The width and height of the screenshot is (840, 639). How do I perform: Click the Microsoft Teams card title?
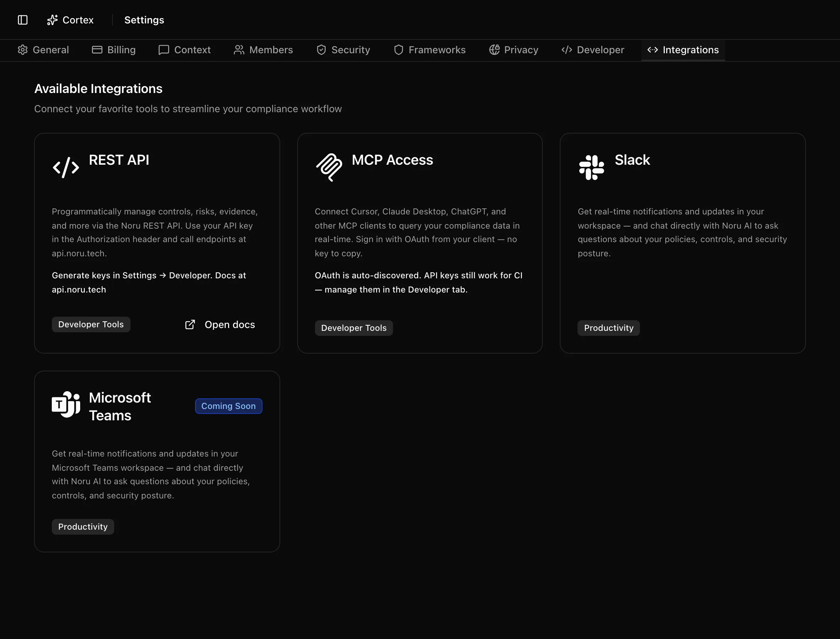120,406
